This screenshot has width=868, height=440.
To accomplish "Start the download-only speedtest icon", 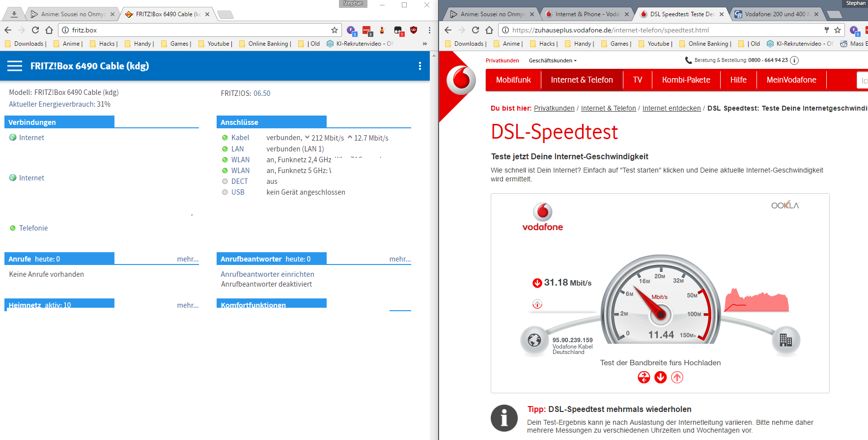I will pyautogui.click(x=661, y=377).
